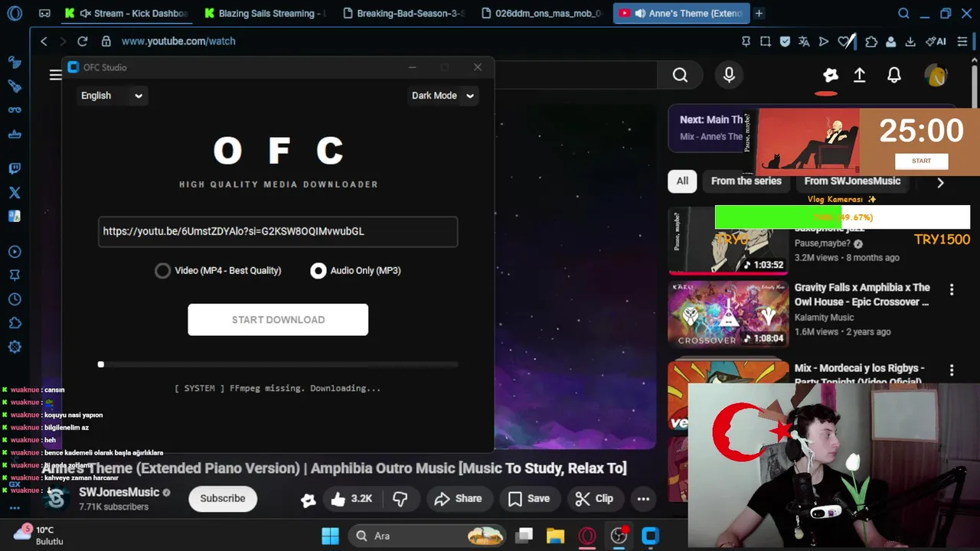Click the sidebar three-dots more button
The image size is (980, 551).
pos(15,508)
